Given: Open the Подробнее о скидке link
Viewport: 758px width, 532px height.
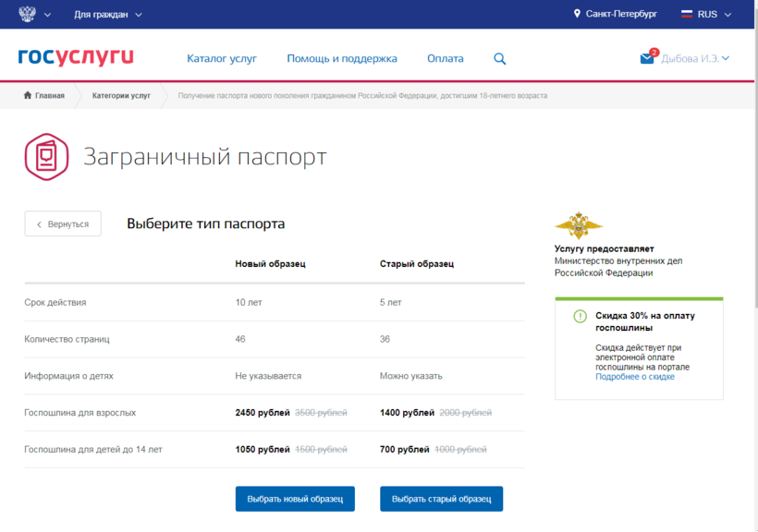Looking at the screenshot, I should pyautogui.click(x=634, y=377).
